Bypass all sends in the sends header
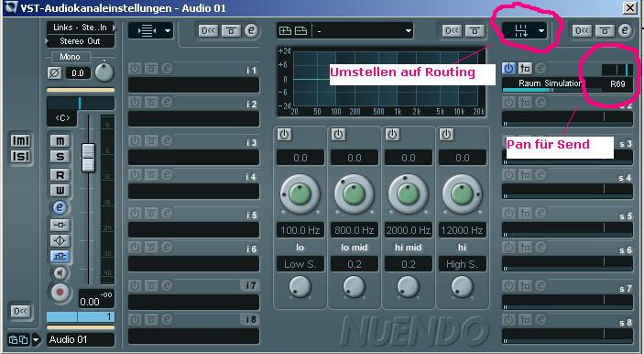644x354 pixels. [x=605, y=31]
